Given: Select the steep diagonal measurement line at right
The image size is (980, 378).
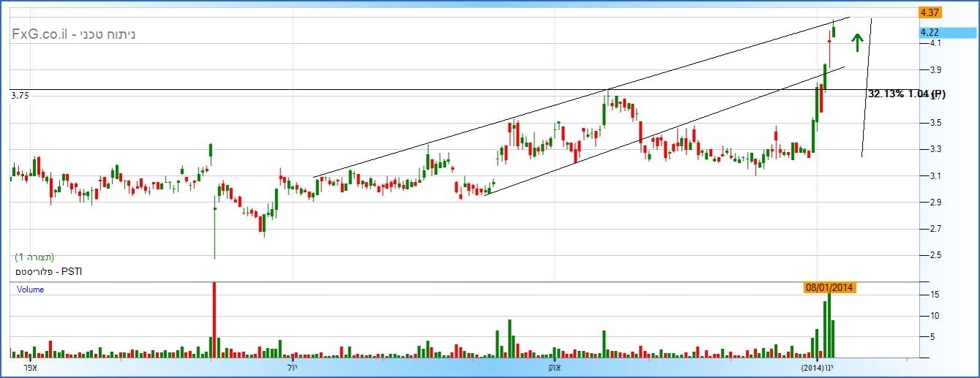Looking at the screenshot, I should 867,88.
